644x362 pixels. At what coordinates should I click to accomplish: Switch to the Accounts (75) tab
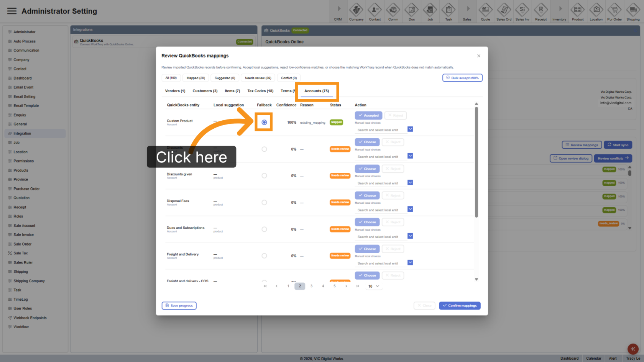(x=317, y=91)
